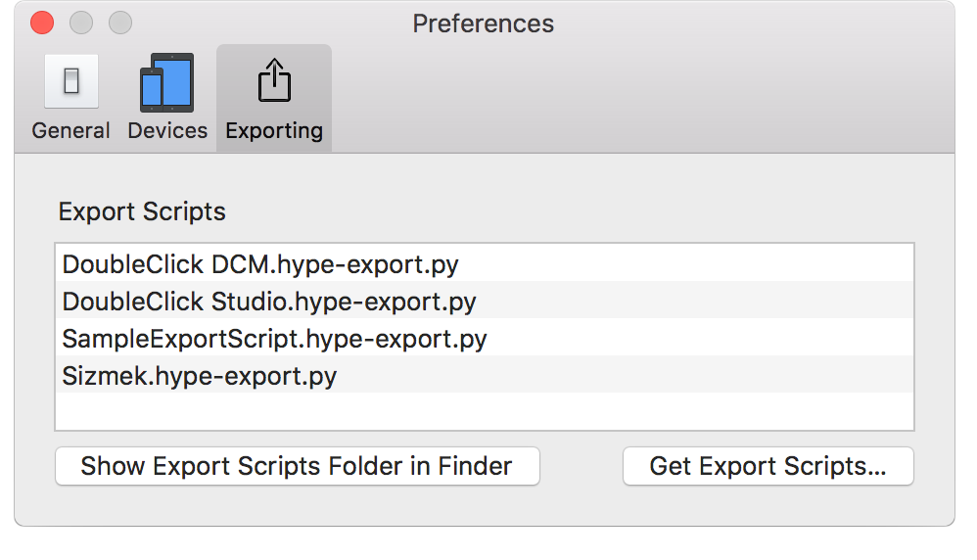
Task: Pick SampleExportScript.hype-export.py from the list
Action: pyautogui.click(x=274, y=339)
